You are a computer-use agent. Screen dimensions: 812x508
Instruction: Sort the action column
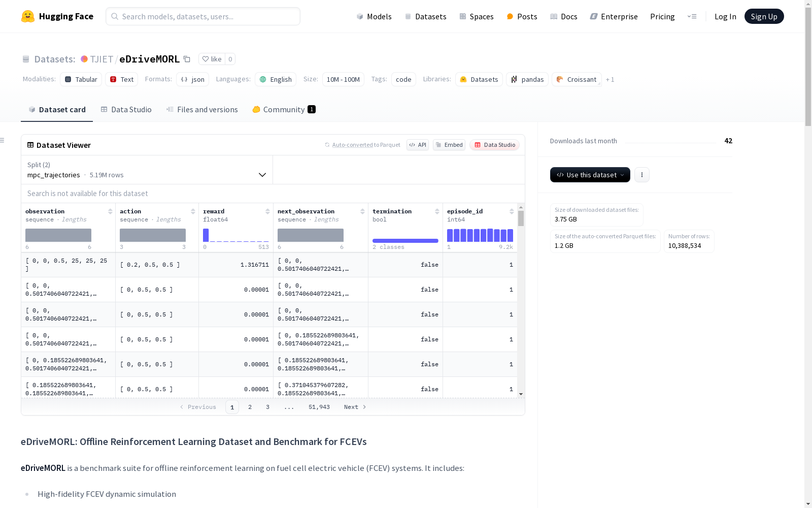pos(193,211)
